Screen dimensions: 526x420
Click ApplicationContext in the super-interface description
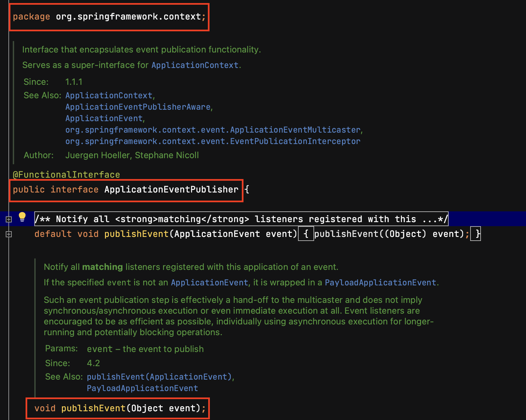(195, 65)
